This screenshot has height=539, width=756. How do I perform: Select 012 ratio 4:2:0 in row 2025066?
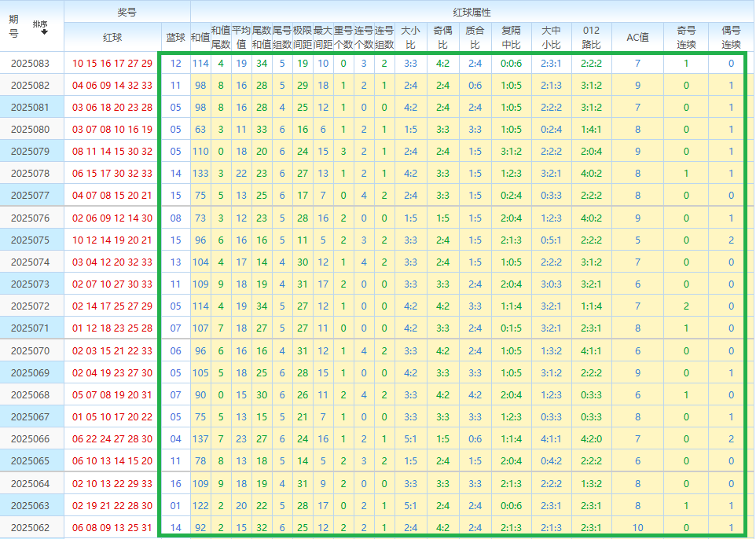click(591, 438)
